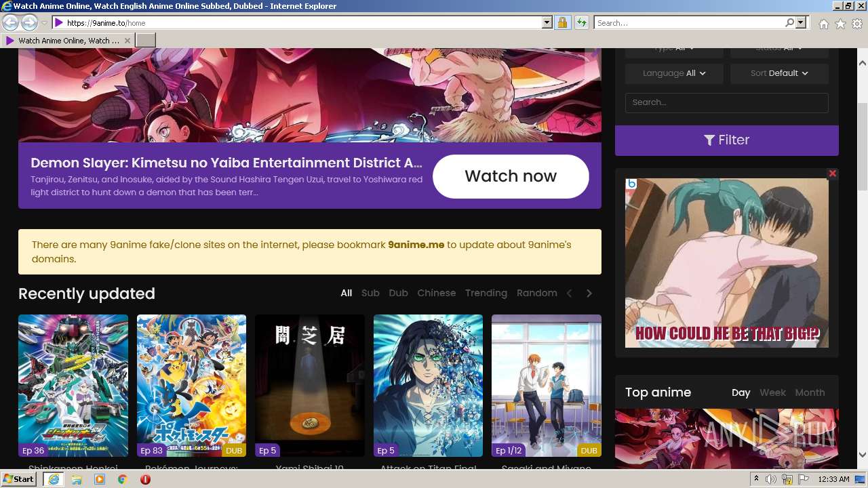This screenshot has height=488, width=868.
Task: Open Internet Explorer taskbar icon
Action: (53, 479)
